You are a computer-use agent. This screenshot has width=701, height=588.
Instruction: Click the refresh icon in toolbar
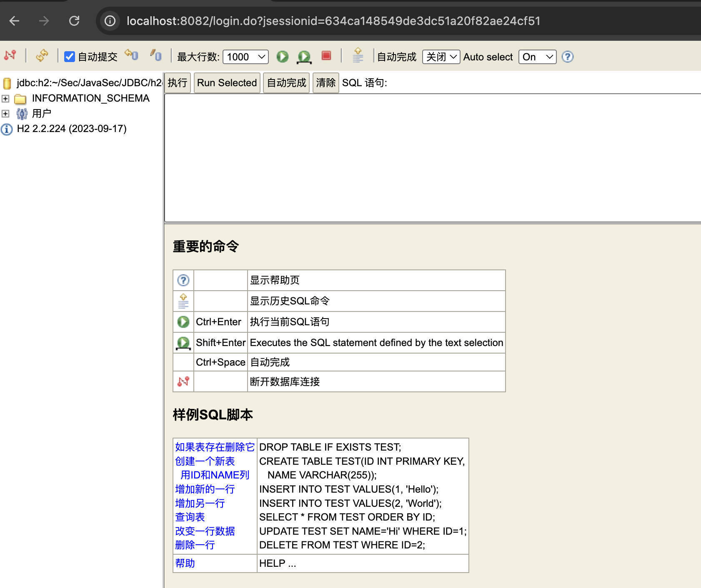click(x=42, y=56)
